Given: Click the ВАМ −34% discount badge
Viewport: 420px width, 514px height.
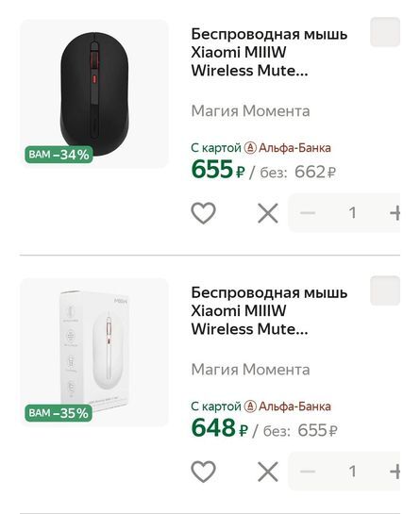Looking at the screenshot, I should [x=59, y=155].
